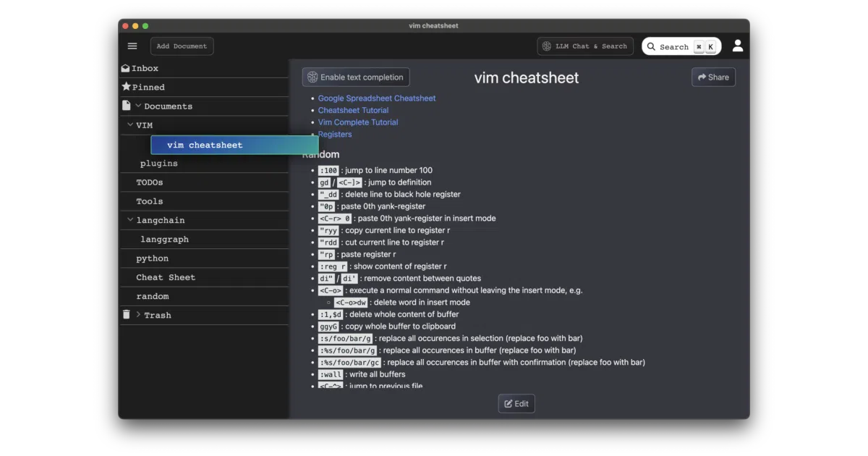The image size is (868, 456).
Task: Click the Add Document button
Action: (182, 46)
